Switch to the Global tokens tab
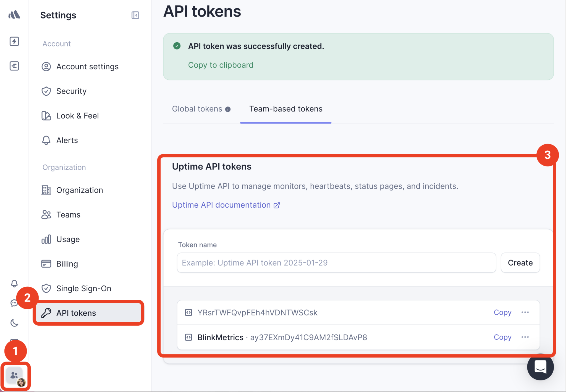The height and width of the screenshot is (392, 566). pos(197,109)
